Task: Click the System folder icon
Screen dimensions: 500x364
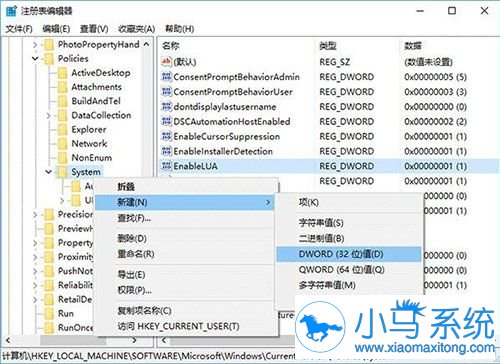Action: pos(62,172)
